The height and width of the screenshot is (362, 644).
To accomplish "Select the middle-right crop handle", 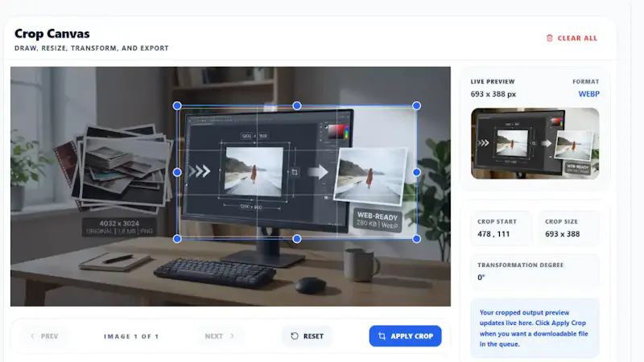I will pyautogui.click(x=416, y=172).
